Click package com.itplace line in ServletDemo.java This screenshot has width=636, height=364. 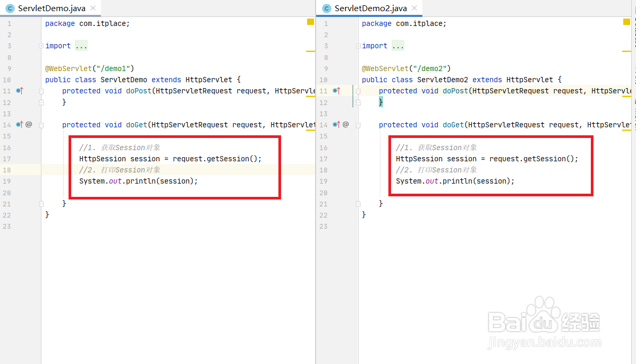[87, 23]
